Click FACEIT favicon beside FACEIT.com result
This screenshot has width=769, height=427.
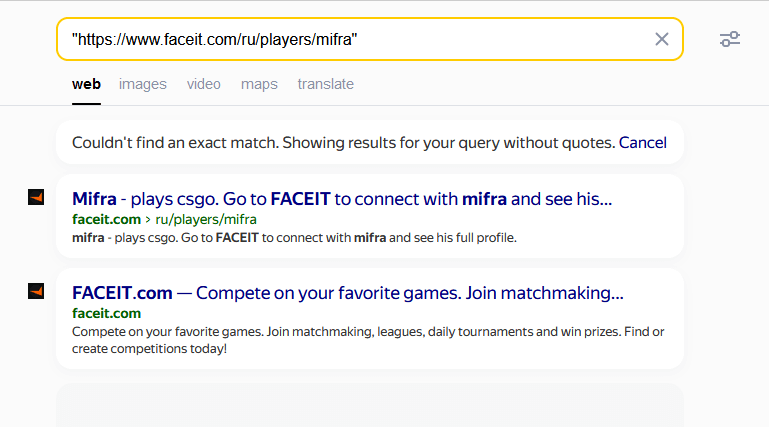click(x=36, y=291)
